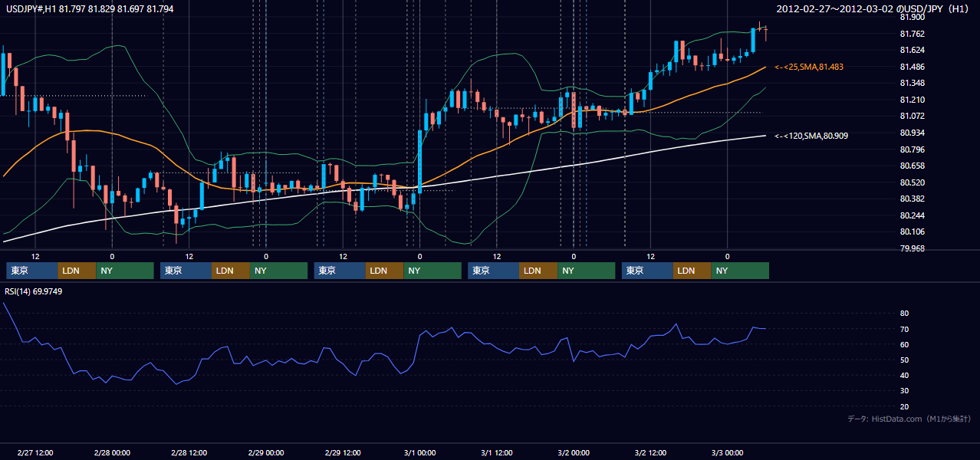Image resolution: width=980 pixels, height=460 pixels.
Task: Click the RSI scale value 60
Action: click(904, 344)
